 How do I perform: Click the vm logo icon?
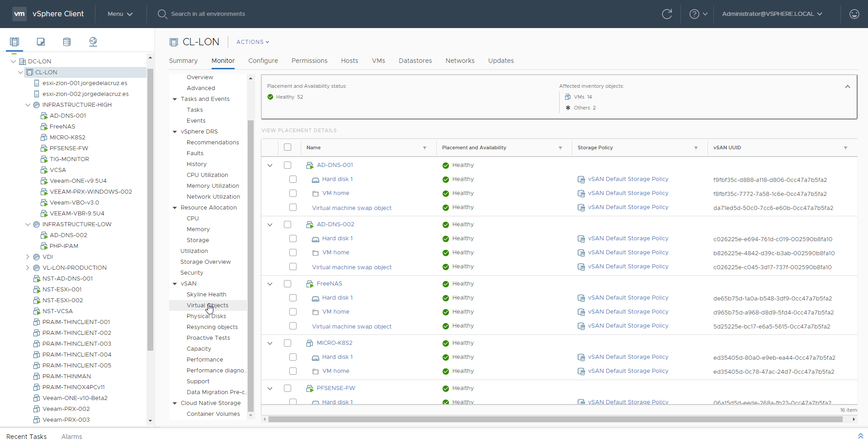tap(19, 14)
